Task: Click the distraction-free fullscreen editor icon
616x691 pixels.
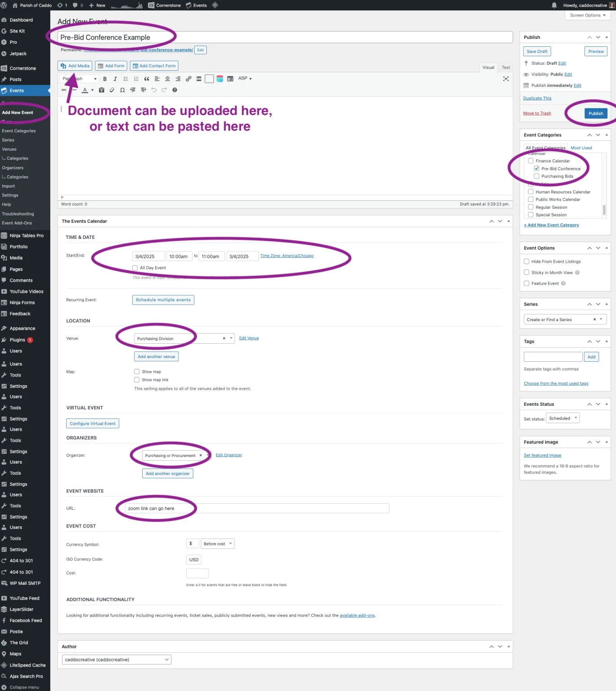Action: pyautogui.click(x=506, y=79)
